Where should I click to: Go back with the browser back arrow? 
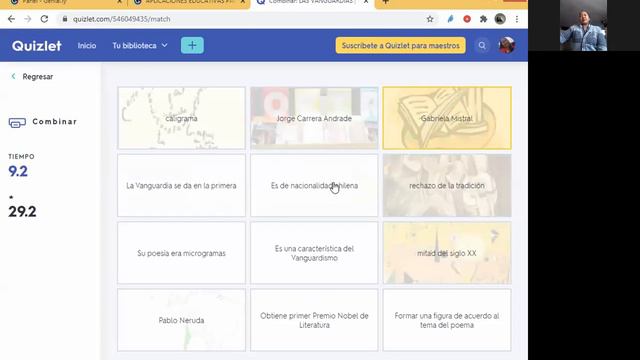pos(11,19)
